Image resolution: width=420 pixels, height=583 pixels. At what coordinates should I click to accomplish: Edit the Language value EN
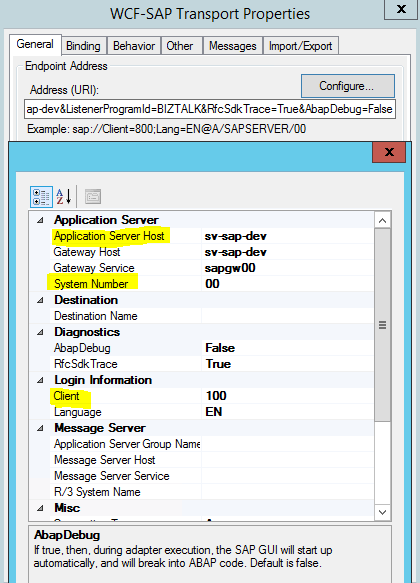pos(287,412)
